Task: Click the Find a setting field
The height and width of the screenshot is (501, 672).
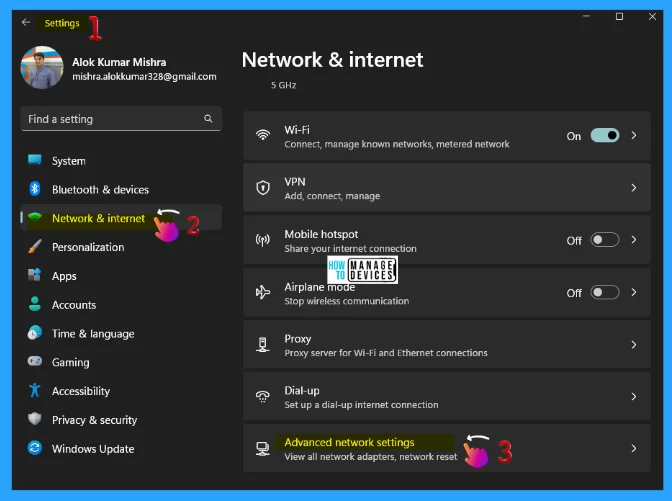Action: click(x=121, y=119)
